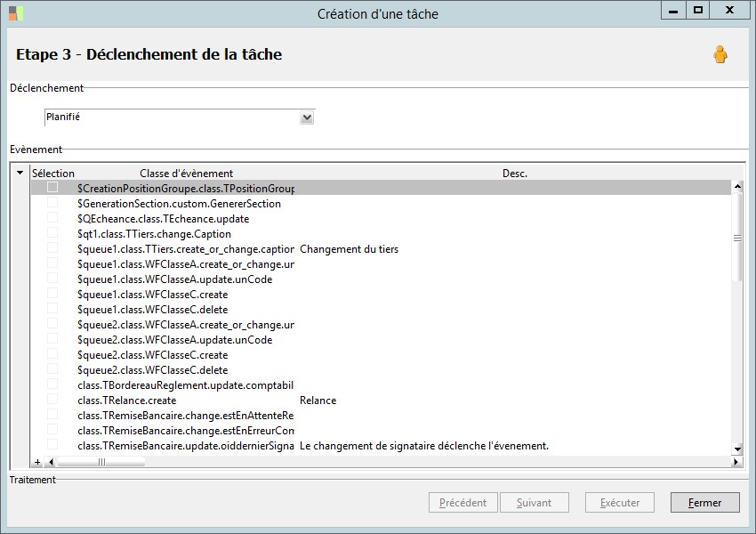
Task: Open the Planifié trigger dropdown
Action: pos(307,117)
